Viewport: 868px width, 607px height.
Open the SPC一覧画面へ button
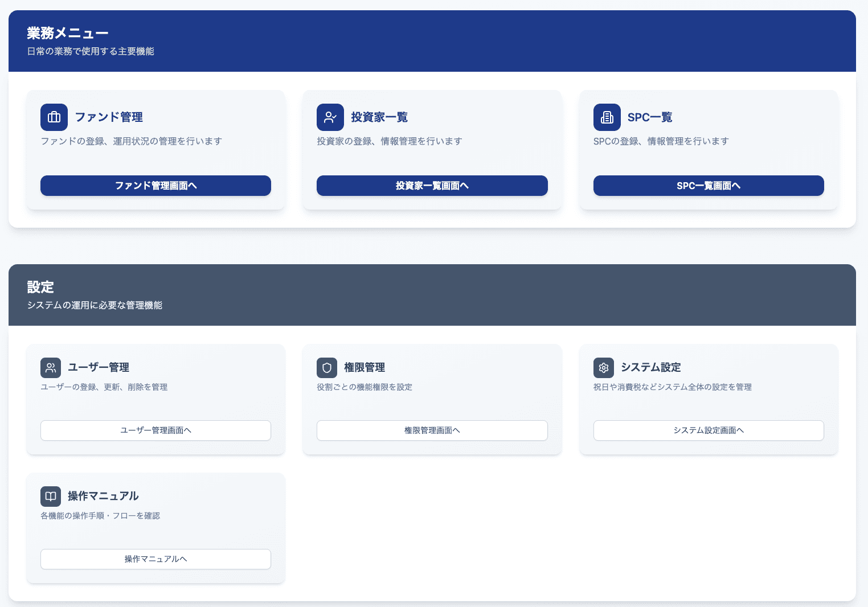click(x=709, y=186)
